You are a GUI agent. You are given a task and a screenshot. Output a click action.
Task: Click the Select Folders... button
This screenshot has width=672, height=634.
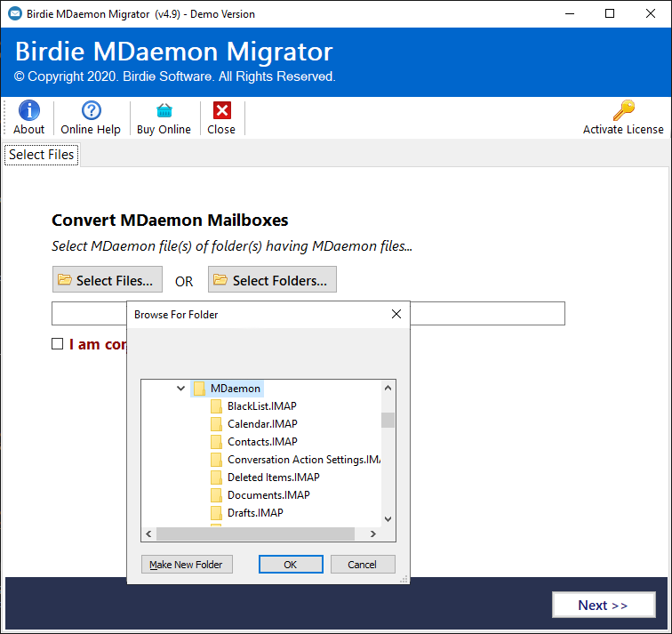[x=272, y=279]
